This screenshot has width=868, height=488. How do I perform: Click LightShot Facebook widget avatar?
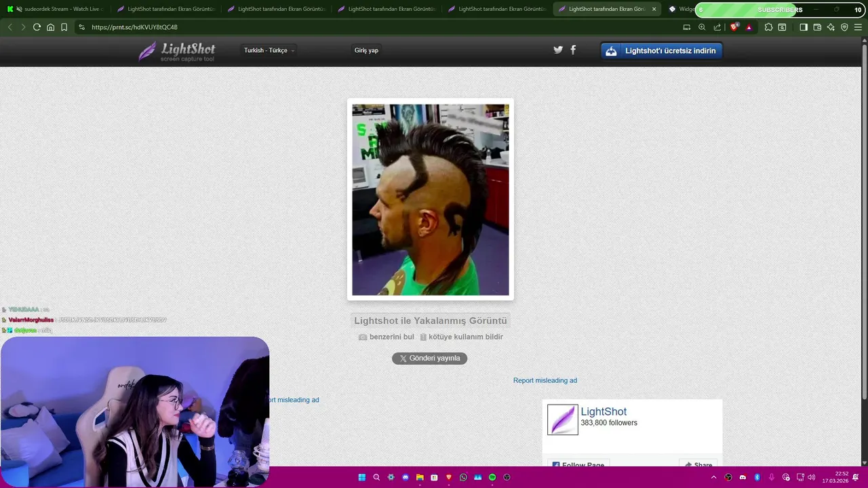pyautogui.click(x=563, y=420)
